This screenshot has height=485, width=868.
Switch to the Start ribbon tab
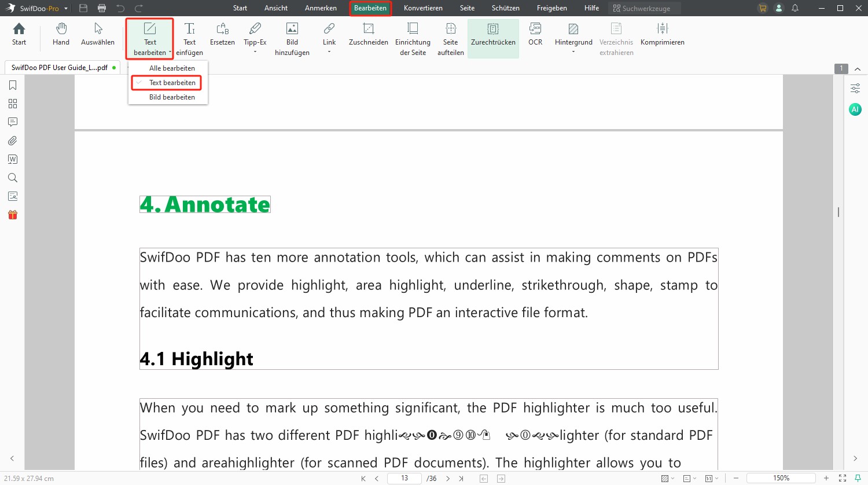240,8
